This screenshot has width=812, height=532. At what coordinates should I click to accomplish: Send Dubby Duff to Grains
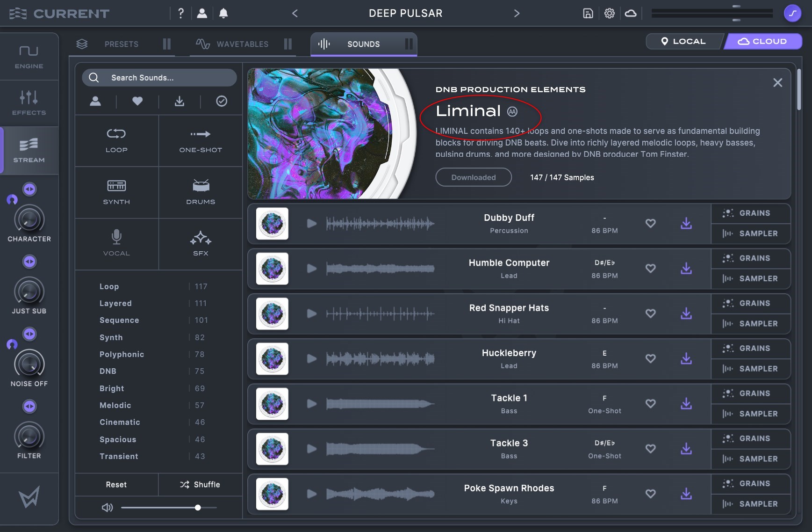tap(751, 213)
